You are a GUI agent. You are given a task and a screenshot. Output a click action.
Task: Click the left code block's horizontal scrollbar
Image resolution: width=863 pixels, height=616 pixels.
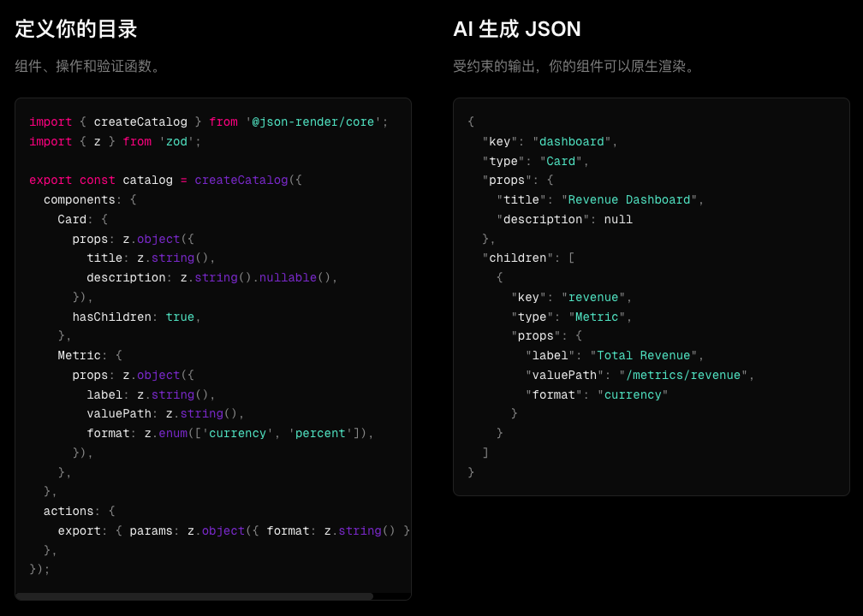[x=194, y=595]
